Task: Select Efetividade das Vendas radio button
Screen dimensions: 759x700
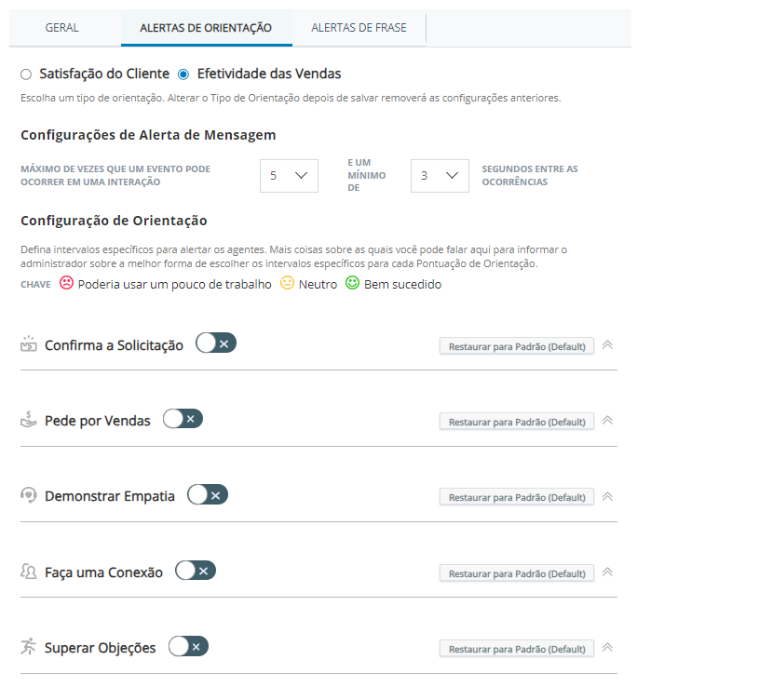Action: click(x=183, y=74)
